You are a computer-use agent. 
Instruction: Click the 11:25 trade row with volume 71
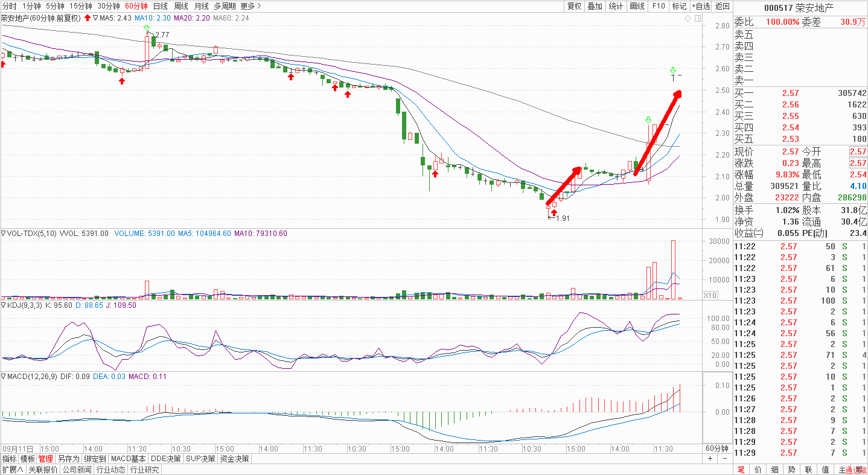pos(800,355)
